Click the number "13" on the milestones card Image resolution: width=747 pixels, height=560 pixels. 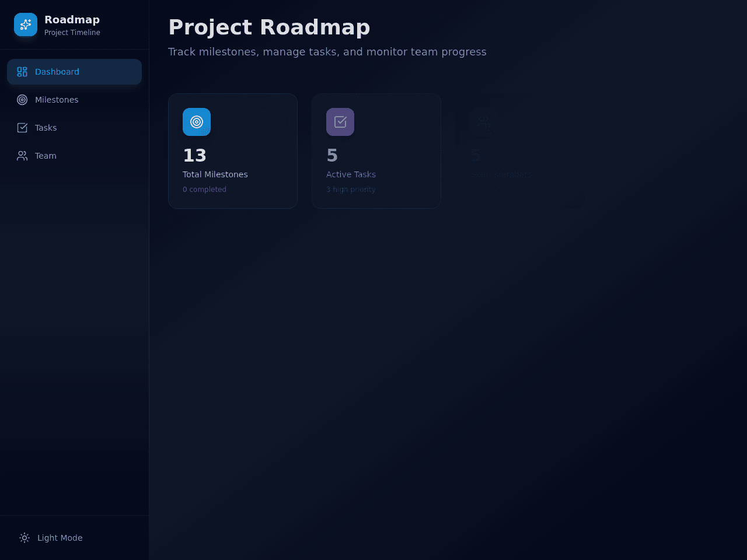tap(194, 155)
